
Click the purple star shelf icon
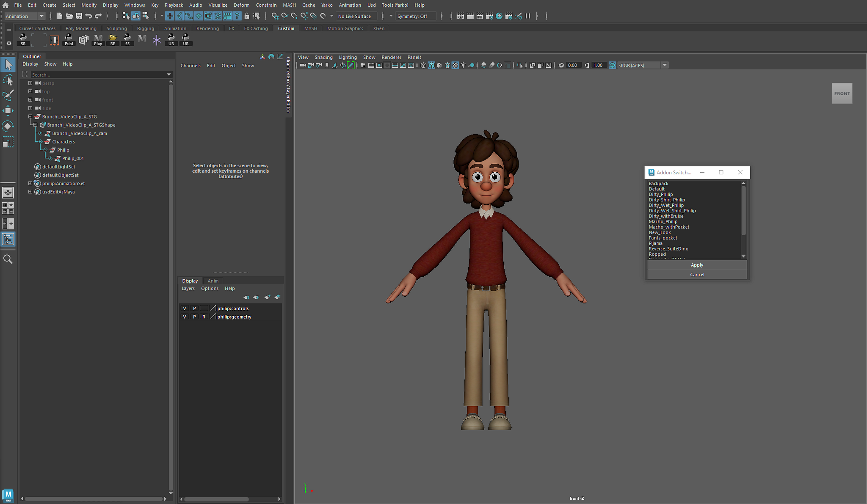pyautogui.click(x=157, y=40)
